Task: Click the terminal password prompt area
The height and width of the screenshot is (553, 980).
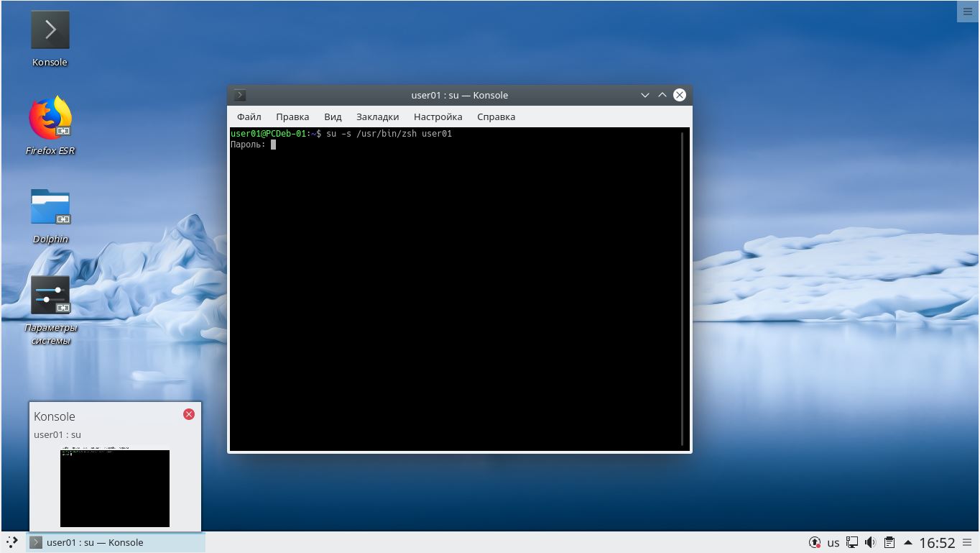Action: point(274,144)
